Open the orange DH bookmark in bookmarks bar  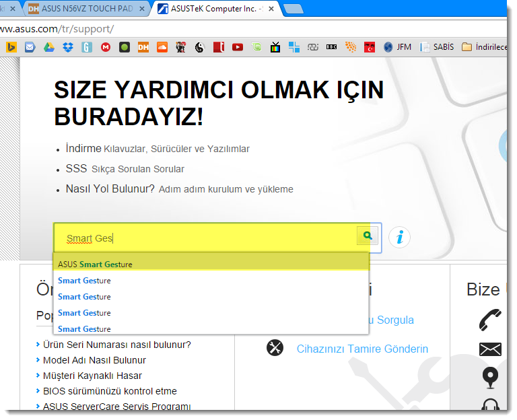click(143, 48)
